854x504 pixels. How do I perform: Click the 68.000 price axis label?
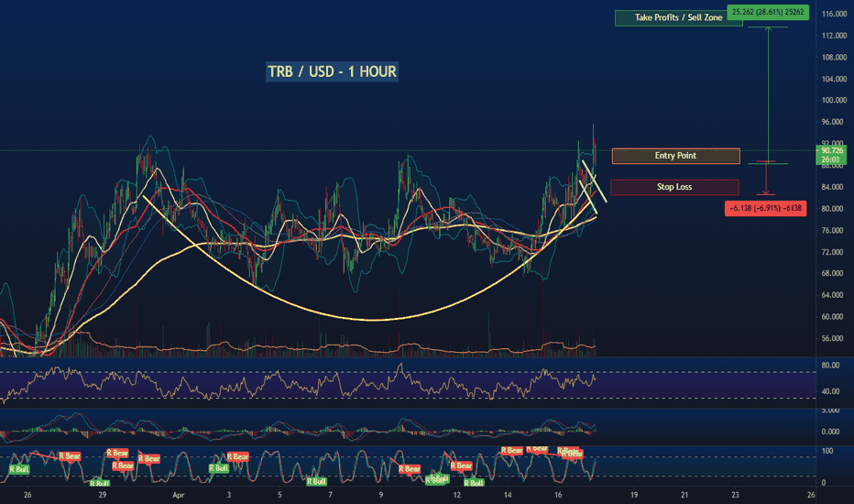pos(834,273)
